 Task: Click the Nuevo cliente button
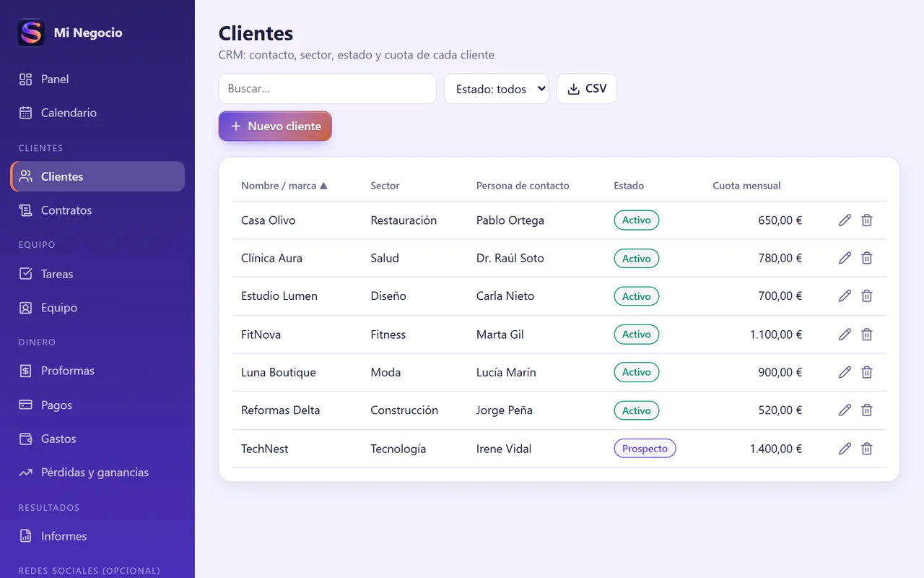pos(275,126)
